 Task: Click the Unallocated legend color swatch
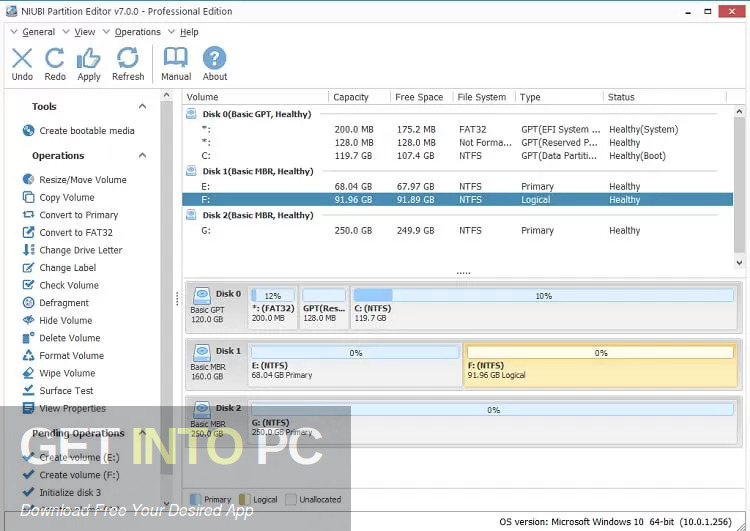290,499
